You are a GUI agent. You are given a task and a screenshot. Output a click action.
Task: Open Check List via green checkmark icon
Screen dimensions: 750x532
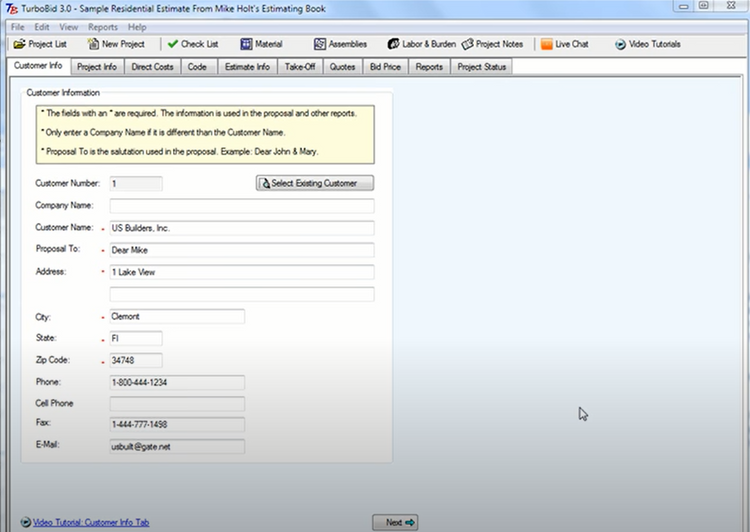click(x=173, y=44)
